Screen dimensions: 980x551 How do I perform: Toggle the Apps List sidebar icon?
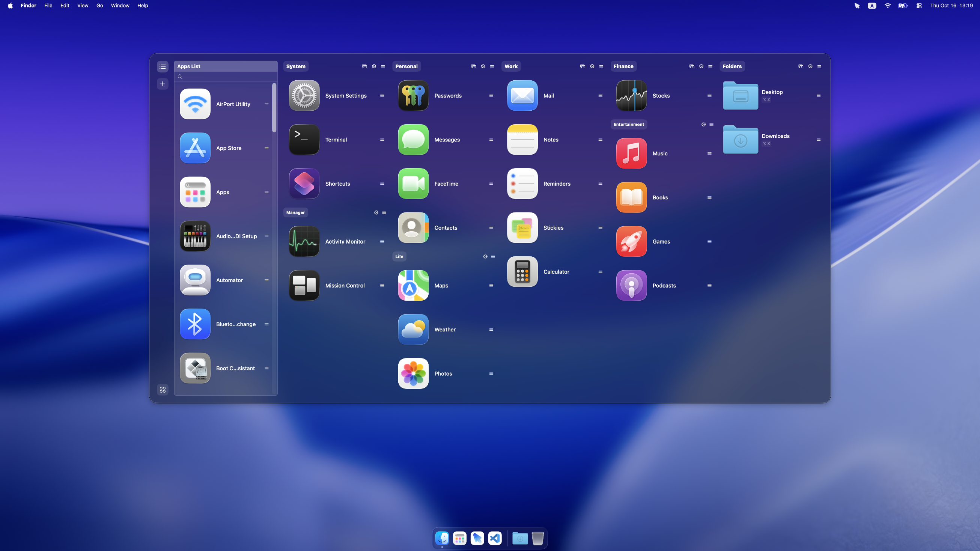(163, 66)
